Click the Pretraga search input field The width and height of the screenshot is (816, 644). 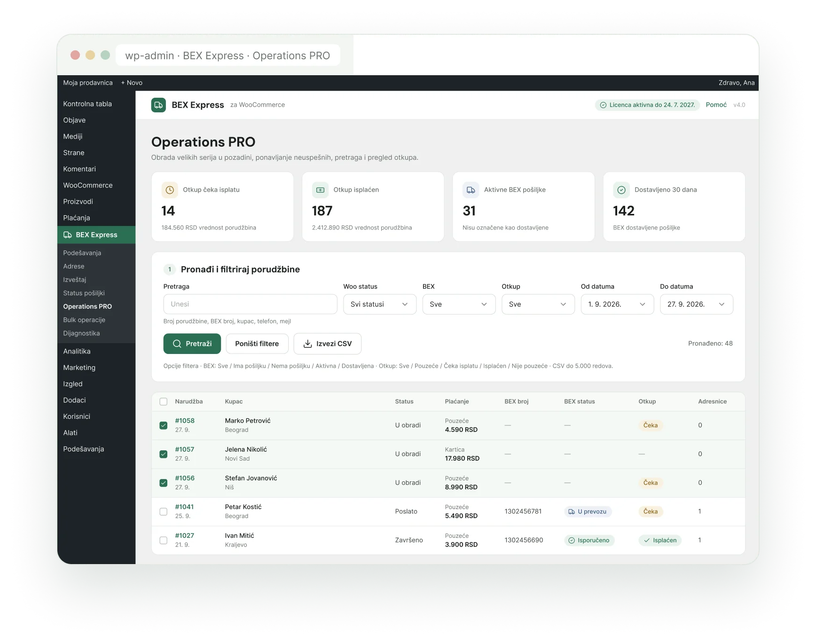point(250,304)
